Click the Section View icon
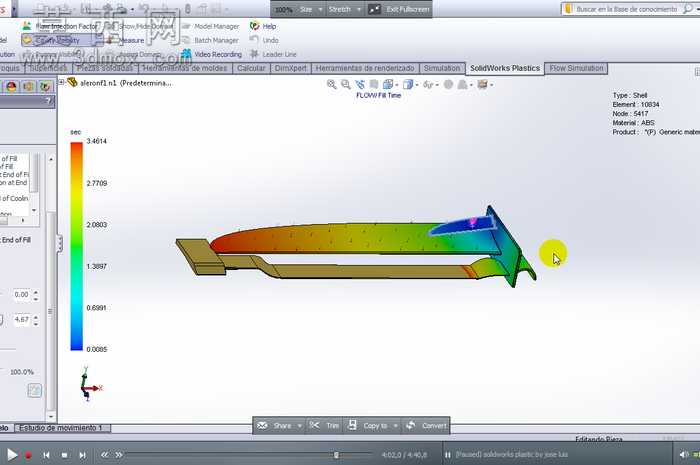This screenshot has width=700, height=465. pyautogui.click(x=374, y=84)
